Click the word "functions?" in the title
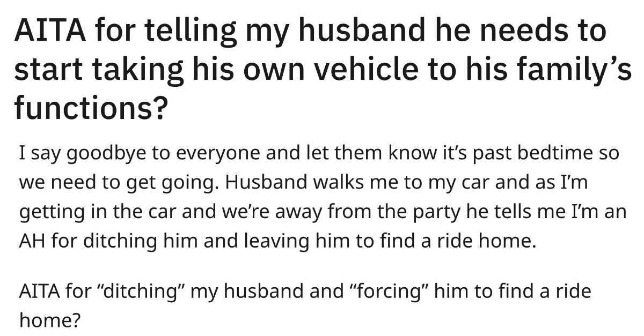This screenshot has width=644, height=336. pos(89,109)
